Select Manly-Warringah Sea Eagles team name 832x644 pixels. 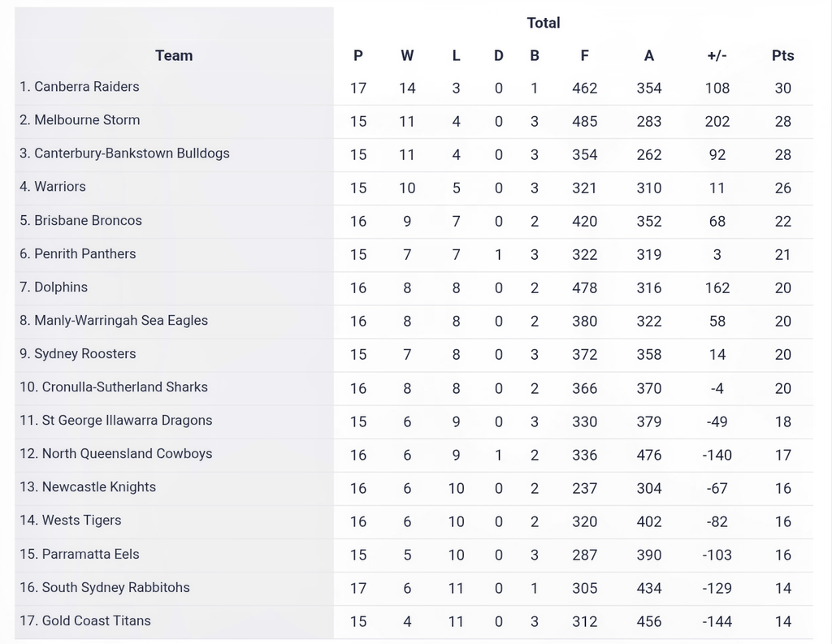pos(114,321)
